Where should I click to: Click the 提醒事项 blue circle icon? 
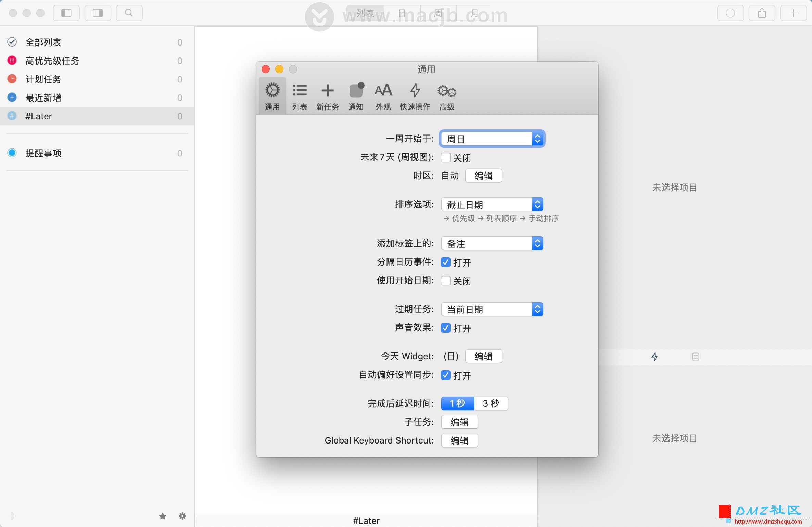tap(12, 153)
